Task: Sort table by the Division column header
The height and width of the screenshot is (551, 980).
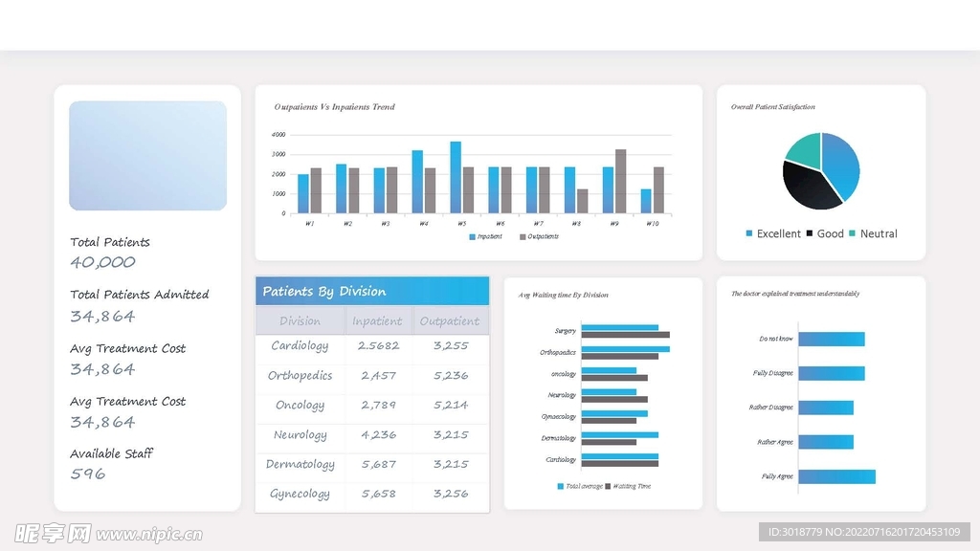Action: tap(300, 320)
